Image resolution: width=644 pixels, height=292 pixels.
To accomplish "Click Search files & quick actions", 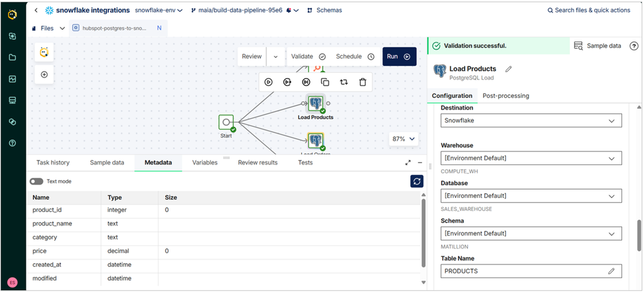I will pyautogui.click(x=589, y=10).
